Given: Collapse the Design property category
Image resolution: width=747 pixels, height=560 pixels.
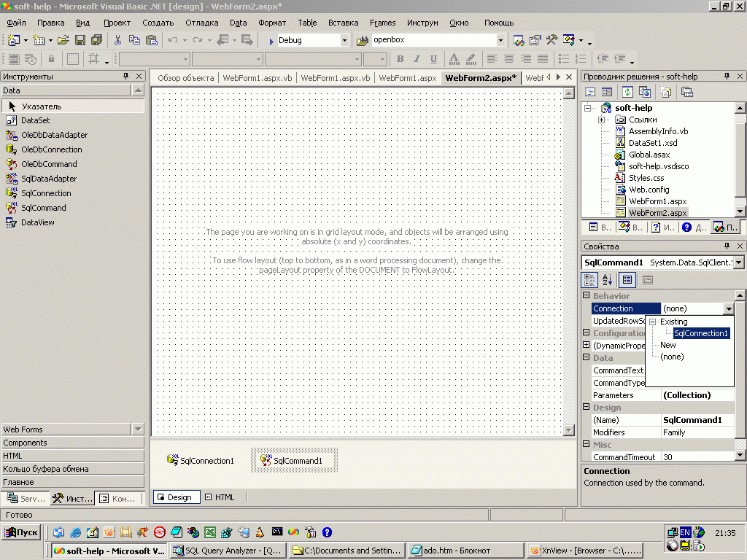Looking at the screenshot, I should pos(587,407).
